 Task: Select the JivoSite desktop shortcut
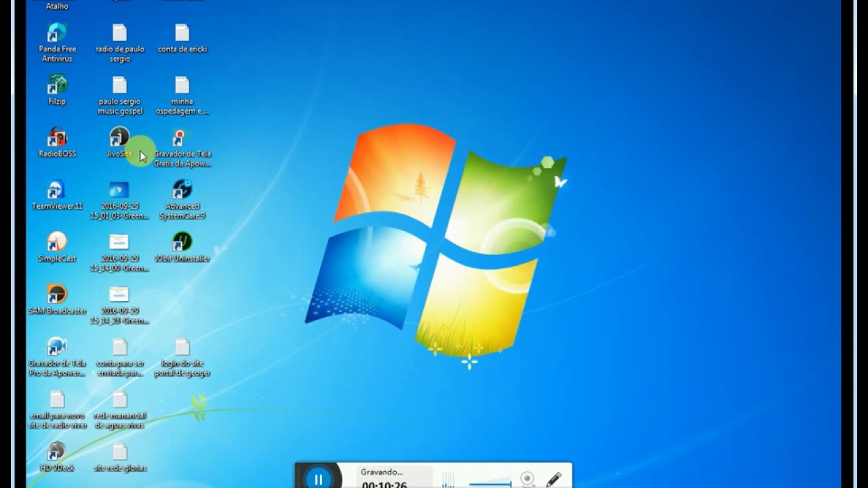[119, 142]
